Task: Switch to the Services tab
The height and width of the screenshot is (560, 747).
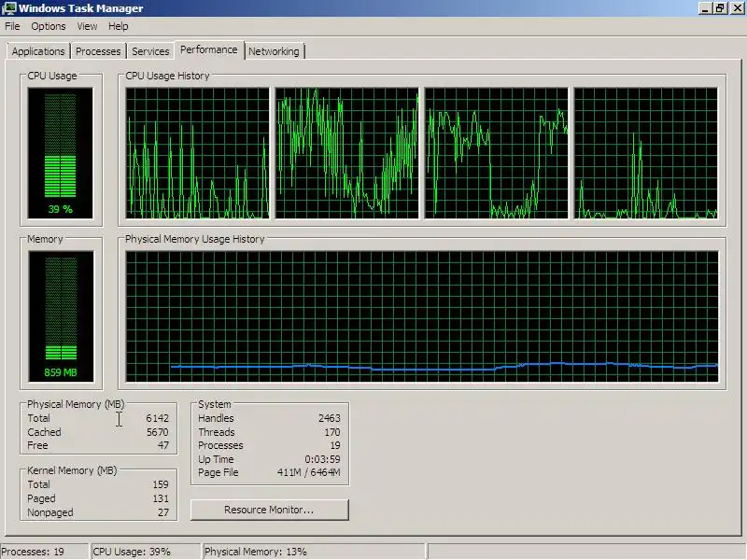Action: coord(150,51)
